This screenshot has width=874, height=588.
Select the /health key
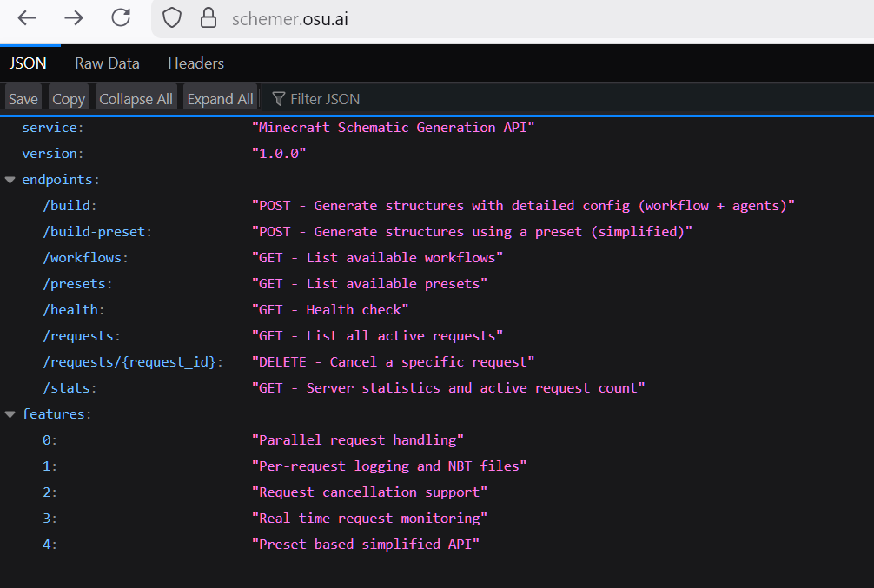pos(74,310)
